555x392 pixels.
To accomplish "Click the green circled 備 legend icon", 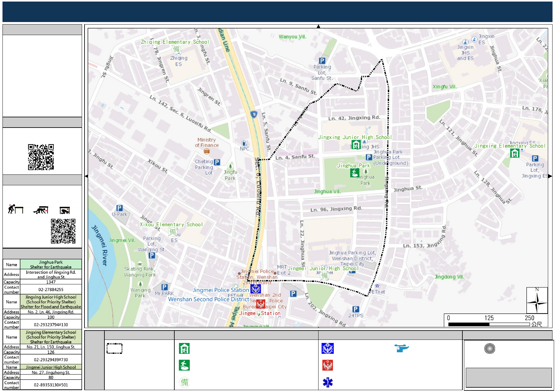I will point(185,382).
